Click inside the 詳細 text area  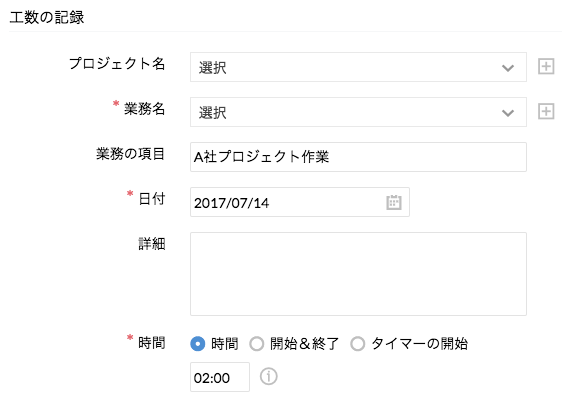358,274
